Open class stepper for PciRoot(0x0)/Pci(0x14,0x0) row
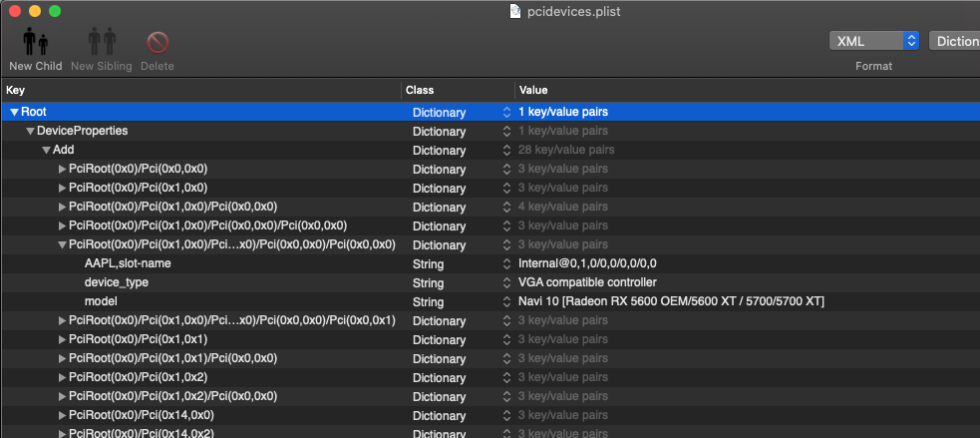 coord(506,415)
